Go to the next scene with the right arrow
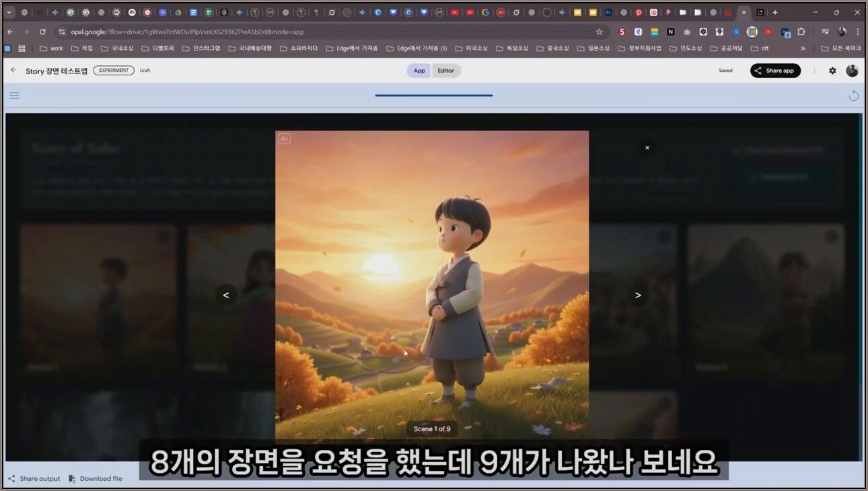The image size is (868, 491). point(638,295)
